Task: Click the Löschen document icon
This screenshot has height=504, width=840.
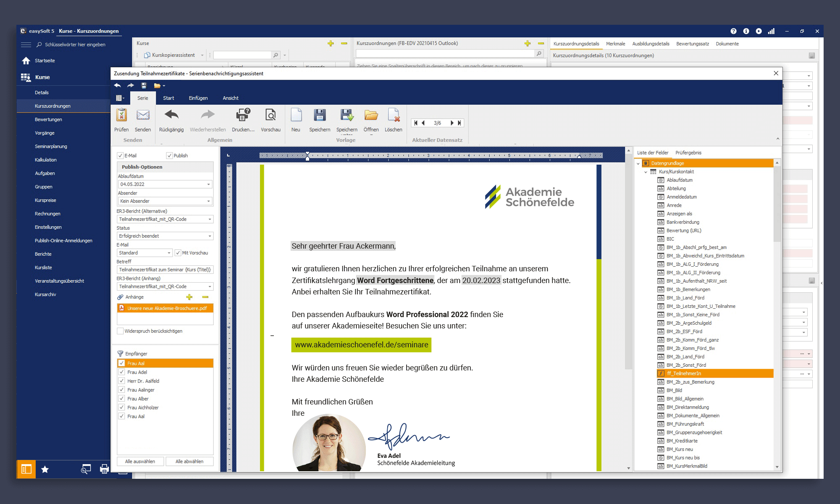Action: (394, 115)
